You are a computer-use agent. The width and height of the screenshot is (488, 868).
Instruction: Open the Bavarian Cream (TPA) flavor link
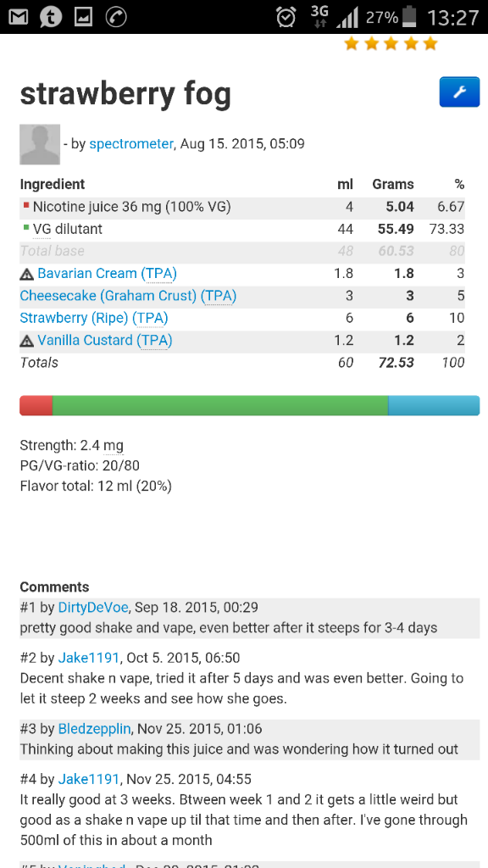(108, 274)
